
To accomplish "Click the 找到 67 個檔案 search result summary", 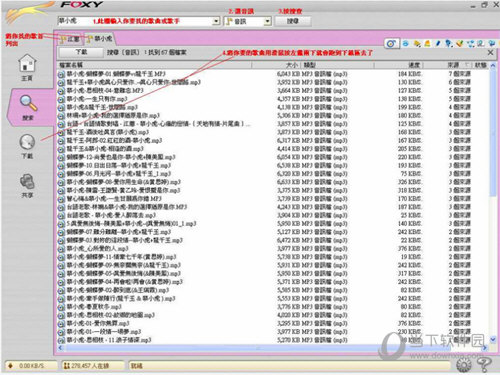I will tap(167, 53).
